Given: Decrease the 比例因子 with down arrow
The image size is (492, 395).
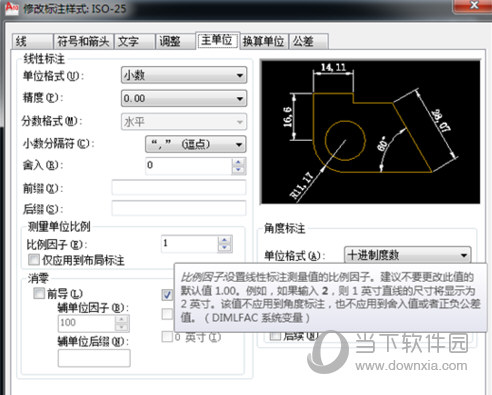Looking at the screenshot, I should (x=224, y=248).
